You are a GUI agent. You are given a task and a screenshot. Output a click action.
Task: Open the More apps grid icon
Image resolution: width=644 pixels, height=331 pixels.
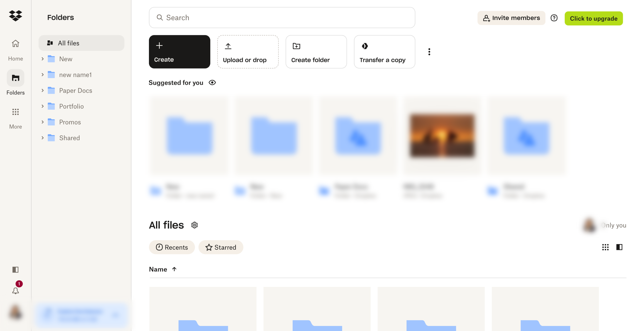(16, 112)
